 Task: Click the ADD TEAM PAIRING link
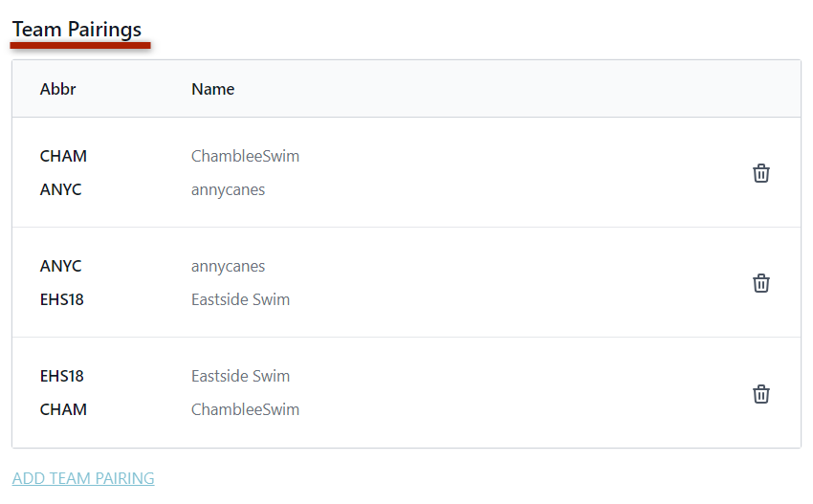click(83, 478)
